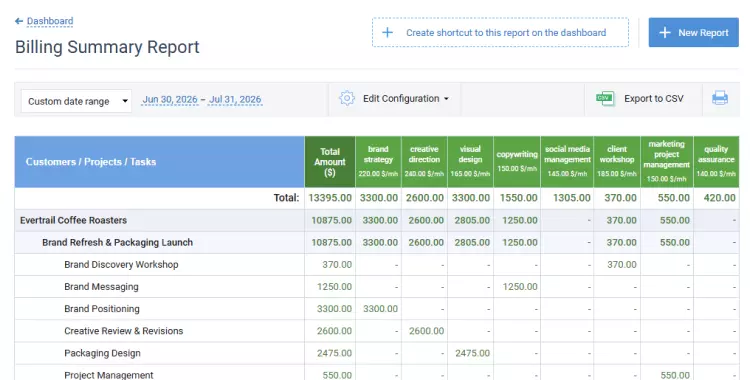The height and width of the screenshot is (380, 750).
Task: Click the Jun 30, 2026 start date
Action: point(170,100)
